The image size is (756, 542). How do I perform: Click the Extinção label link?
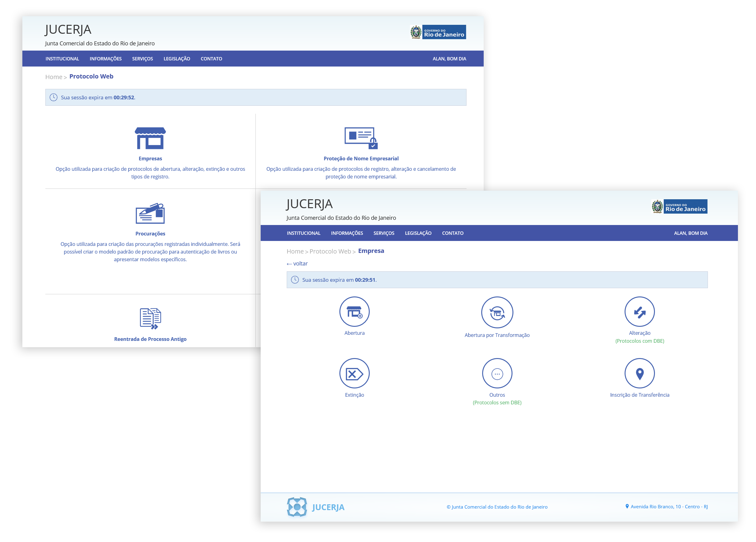click(x=354, y=395)
